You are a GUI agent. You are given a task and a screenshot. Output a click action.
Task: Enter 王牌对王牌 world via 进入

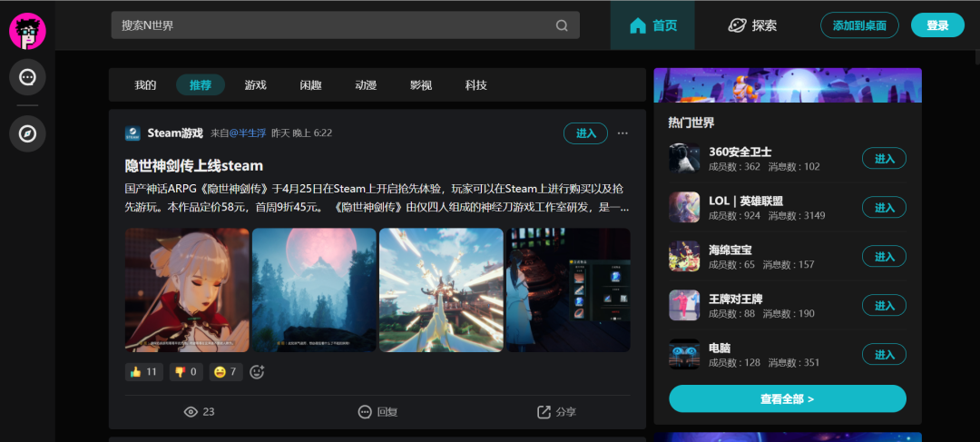884,305
